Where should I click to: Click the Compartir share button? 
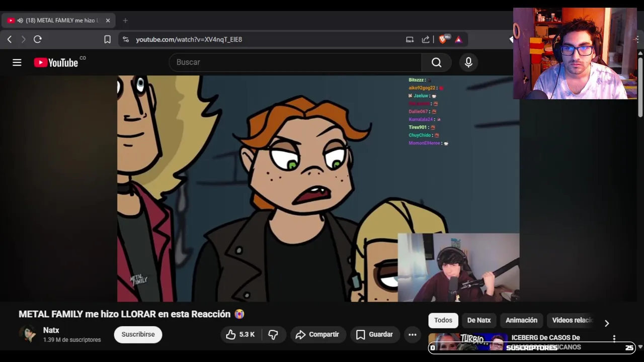pyautogui.click(x=317, y=334)
